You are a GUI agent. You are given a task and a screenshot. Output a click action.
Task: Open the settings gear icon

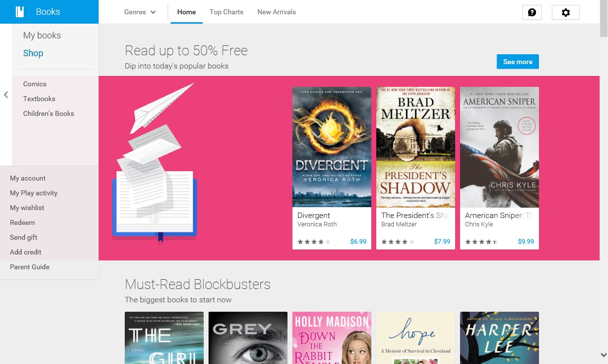tap(566, 12)
